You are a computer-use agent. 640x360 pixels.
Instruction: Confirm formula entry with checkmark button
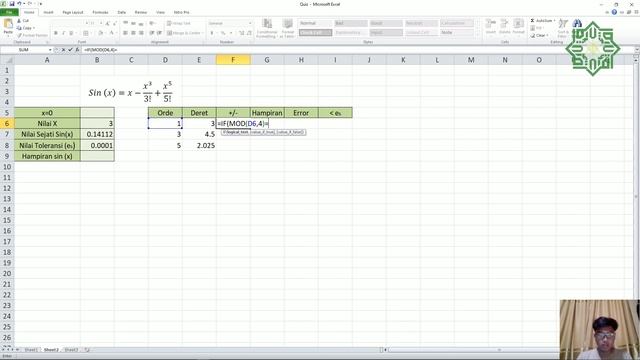pyautogui.click(x=70, y=50)
